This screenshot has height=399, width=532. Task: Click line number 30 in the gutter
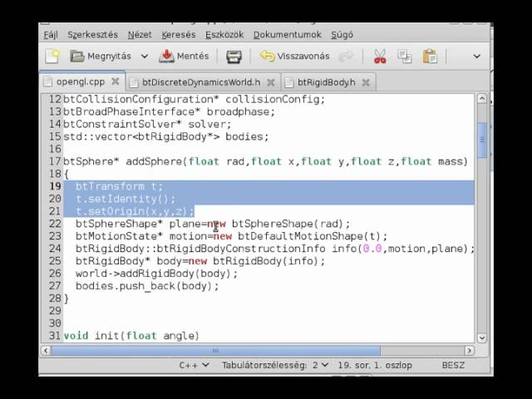tap(55, 323)
